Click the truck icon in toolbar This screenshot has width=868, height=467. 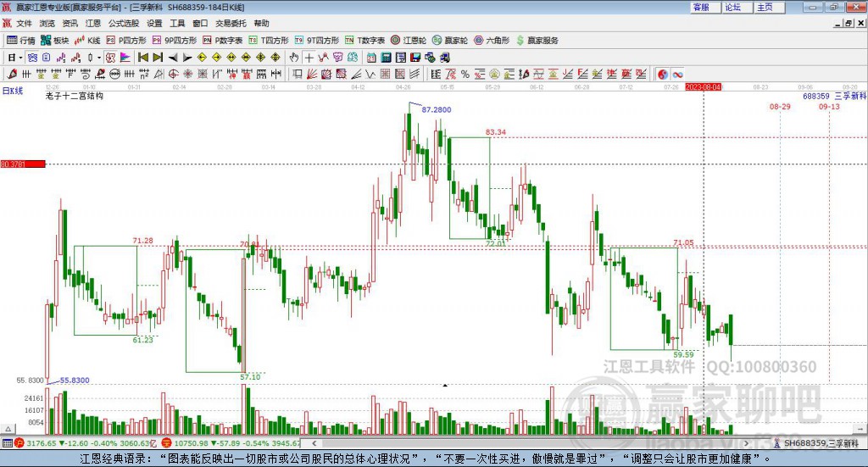[444, 58]
